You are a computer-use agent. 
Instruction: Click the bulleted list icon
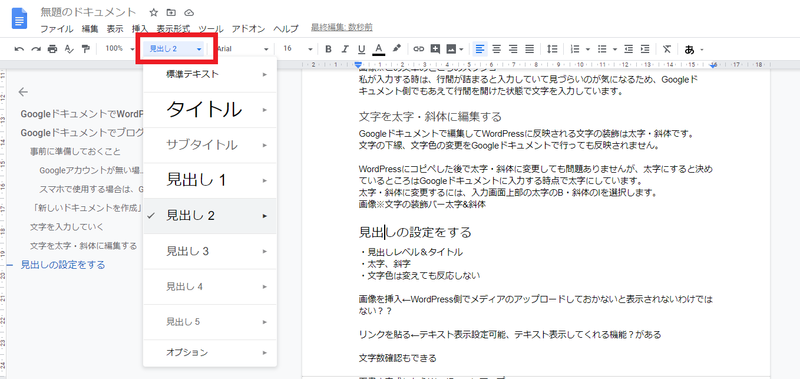point(602,49)
